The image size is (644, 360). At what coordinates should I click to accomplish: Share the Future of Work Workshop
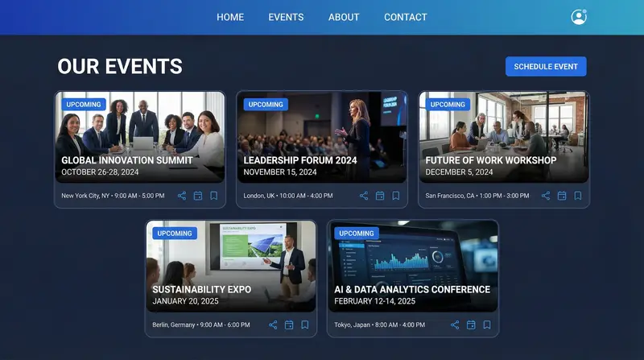click(x=546, y=196)
